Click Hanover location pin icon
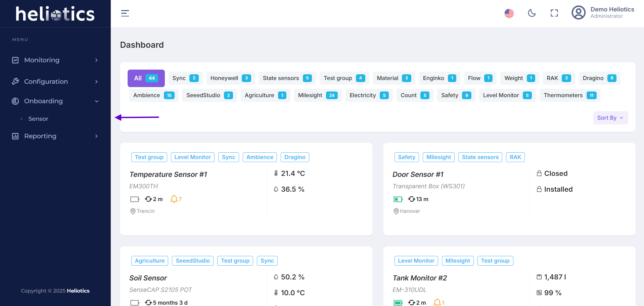 (x=396, y=211)
